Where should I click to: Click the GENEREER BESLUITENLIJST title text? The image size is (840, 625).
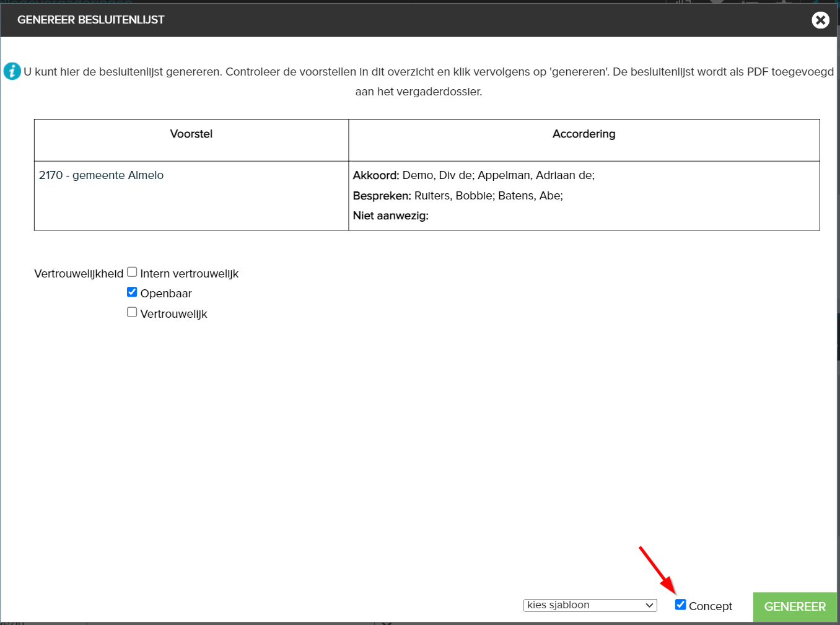tap(91, 20)
